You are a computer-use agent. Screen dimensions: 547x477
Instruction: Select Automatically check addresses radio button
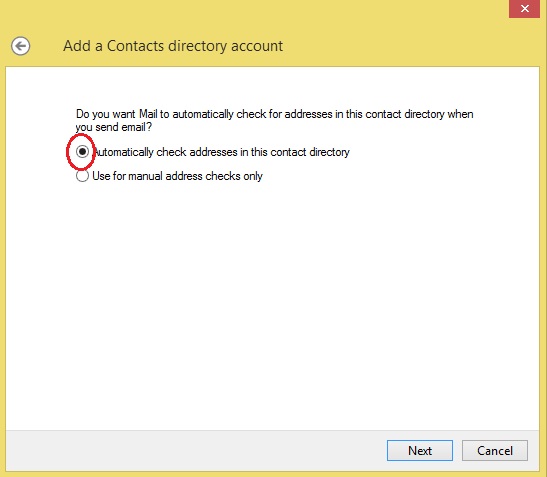(x=82, y=152)
